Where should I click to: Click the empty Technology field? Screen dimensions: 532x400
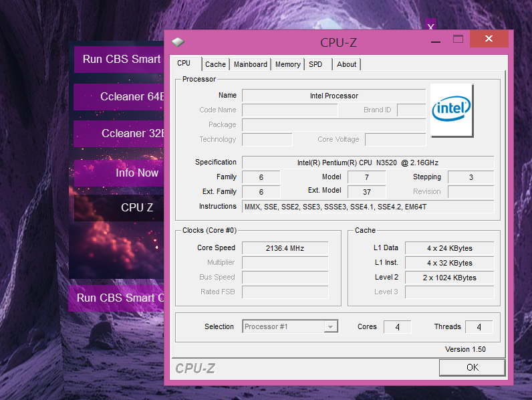click(x=267, y=140)
